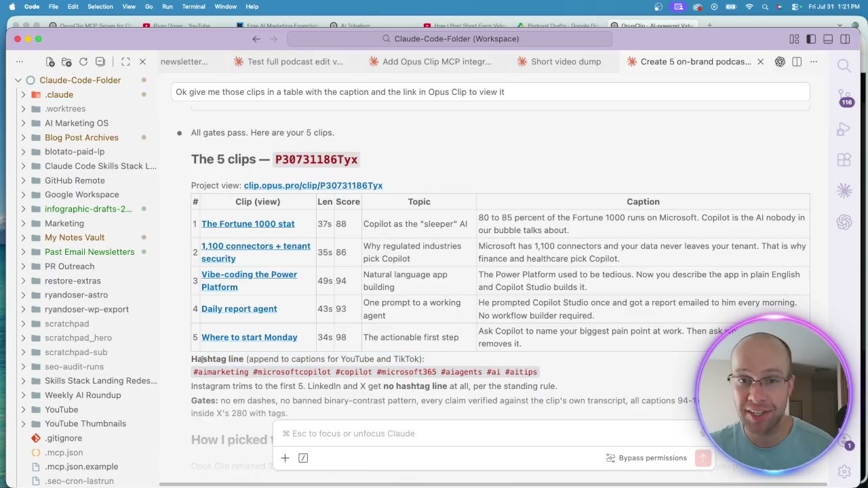Open the Wi-Fi status menu
This screenshot has width=868, height=488.
(x=749, y=7)
